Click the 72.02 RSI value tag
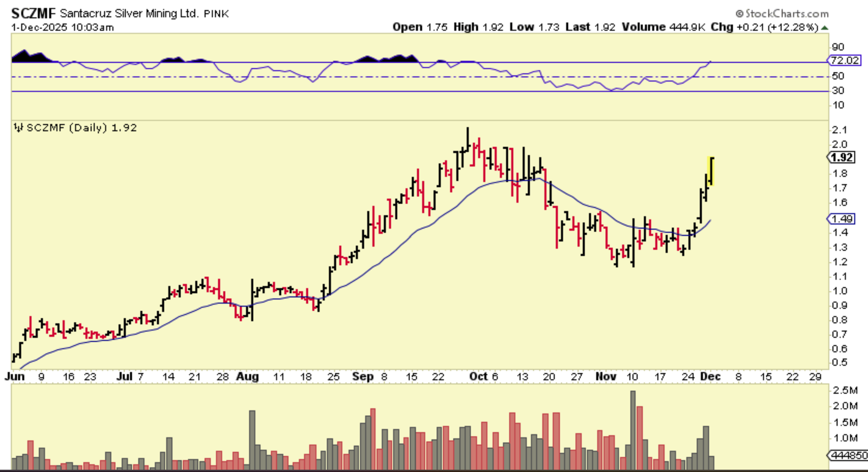The width and height of the screenshot is (868, 472). pyautogui.click(x=844, y=60)
